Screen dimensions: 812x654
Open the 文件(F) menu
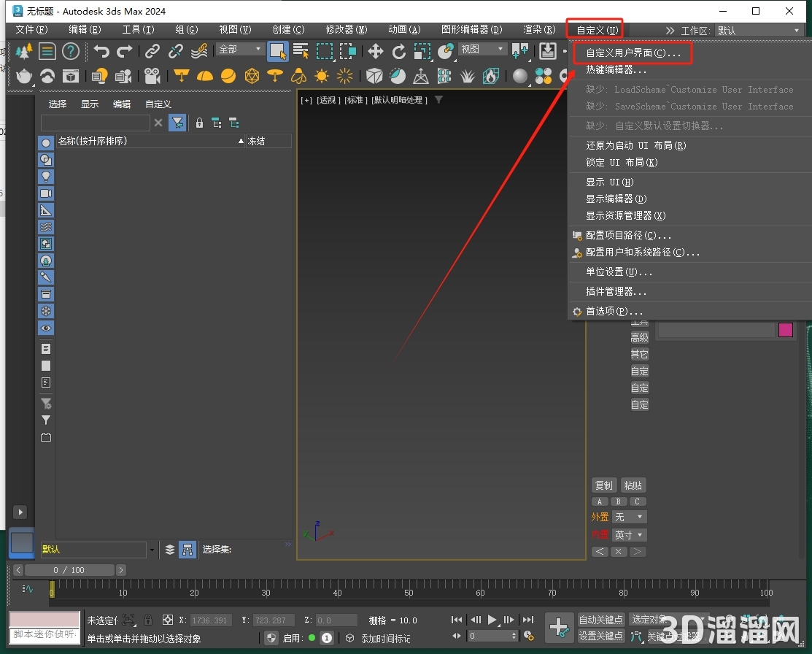[x=31, y=29]
